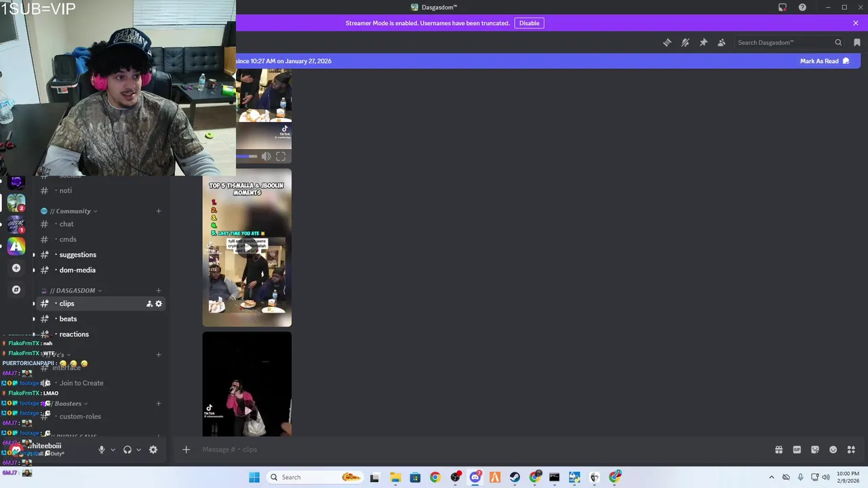Toggle headphones deafen in user panel

127,449
